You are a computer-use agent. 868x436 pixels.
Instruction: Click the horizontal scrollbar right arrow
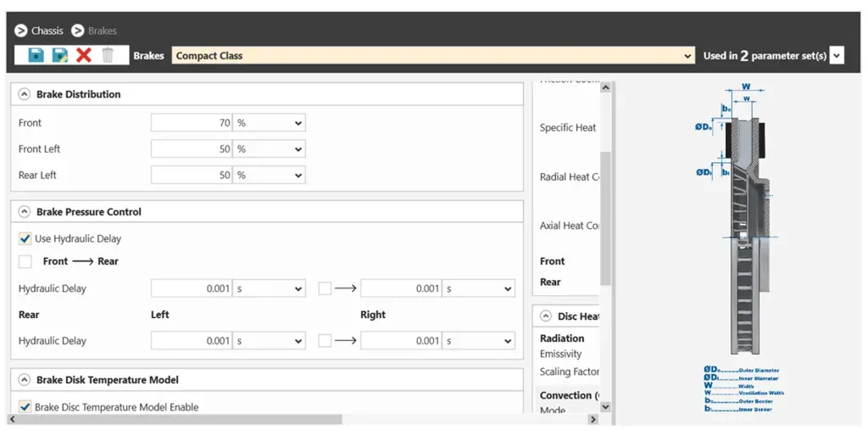pos(593,419)
